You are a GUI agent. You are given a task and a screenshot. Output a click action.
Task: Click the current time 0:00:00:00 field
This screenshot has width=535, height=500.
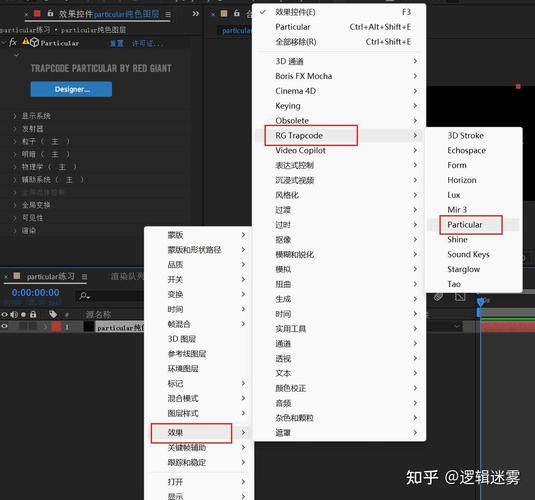(35, 292)
